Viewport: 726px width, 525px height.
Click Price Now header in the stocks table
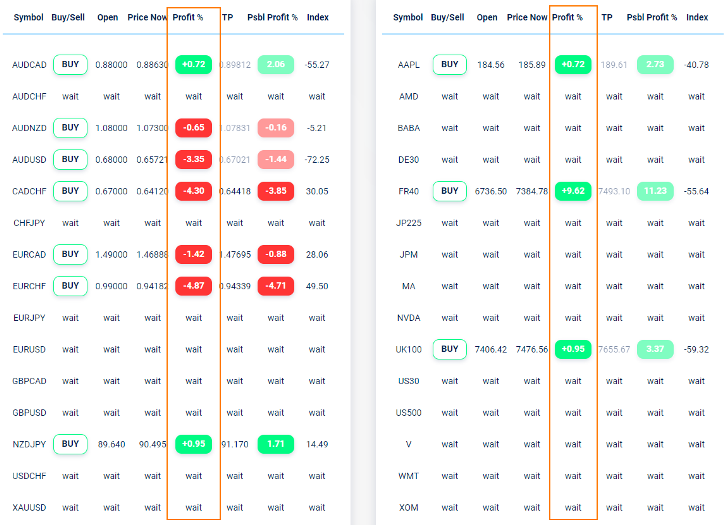527,17
